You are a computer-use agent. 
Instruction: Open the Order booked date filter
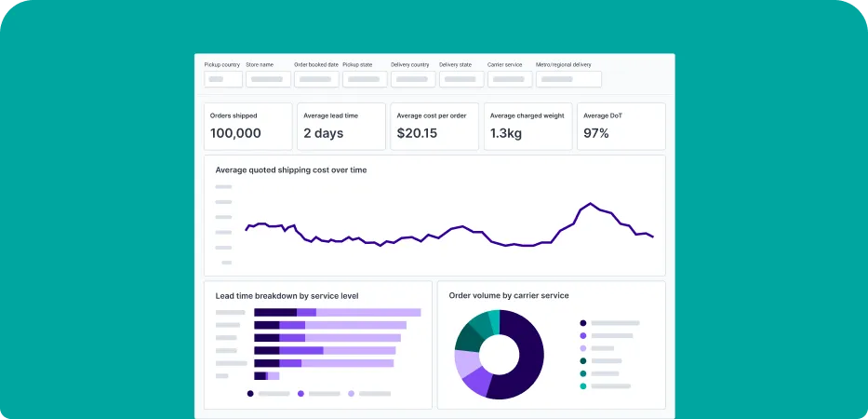coord(316,79)
